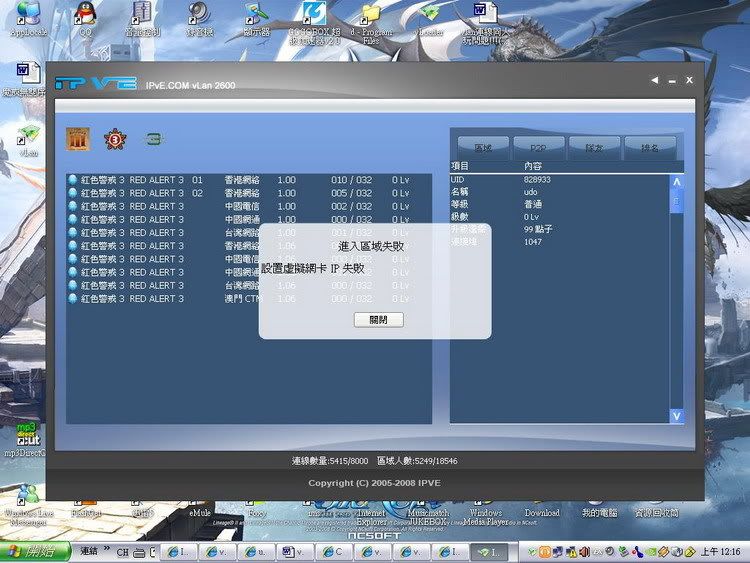Open the 隊友 tab

click(x=594, y=147)
